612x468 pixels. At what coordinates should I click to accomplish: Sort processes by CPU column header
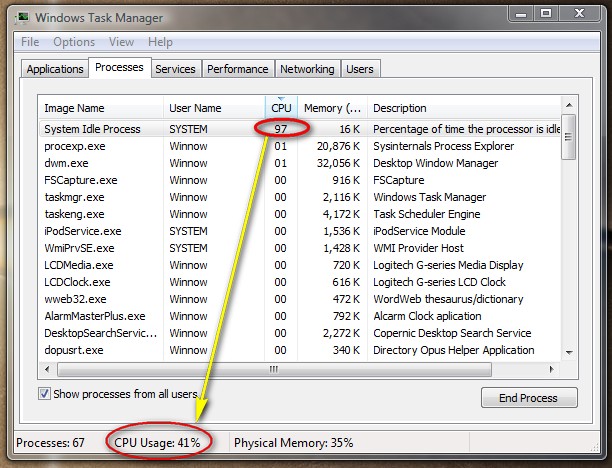(x=281, y=108)
